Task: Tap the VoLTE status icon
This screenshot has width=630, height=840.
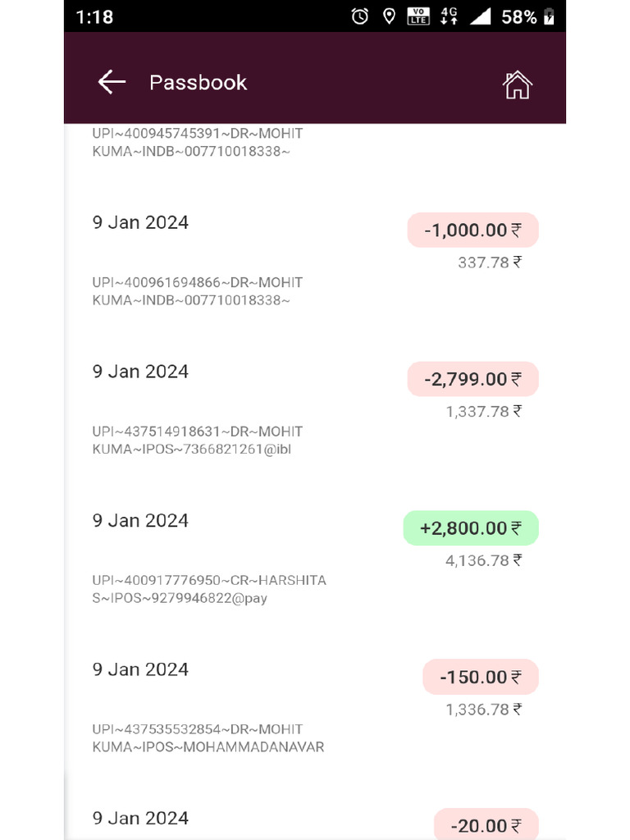Action: click(418, 16)
